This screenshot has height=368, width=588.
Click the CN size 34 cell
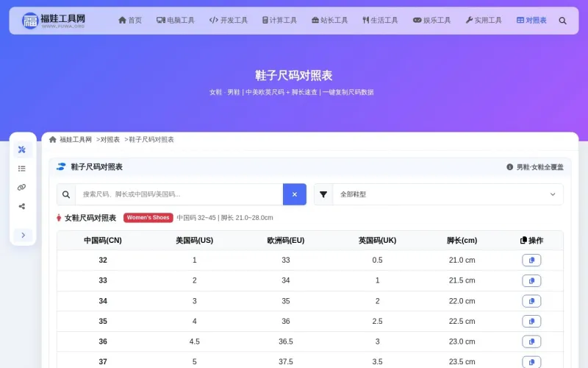[x=103, y=301]
